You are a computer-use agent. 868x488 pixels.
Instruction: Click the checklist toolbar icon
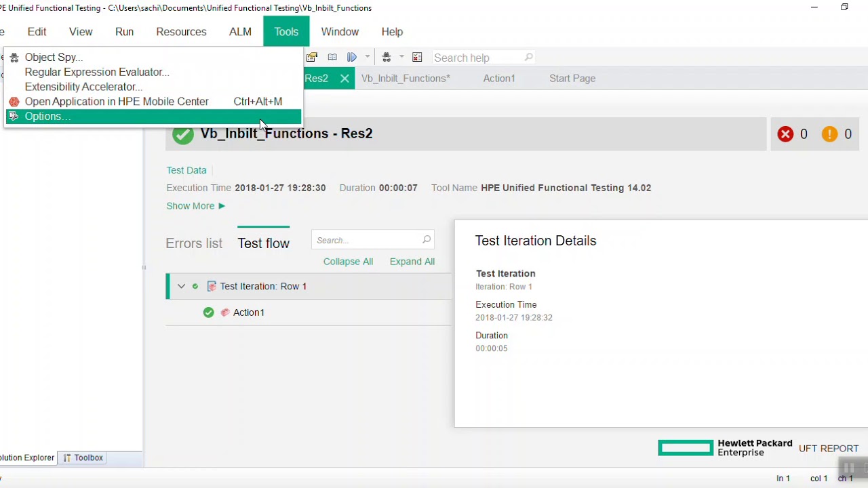[x=417, y=58]
